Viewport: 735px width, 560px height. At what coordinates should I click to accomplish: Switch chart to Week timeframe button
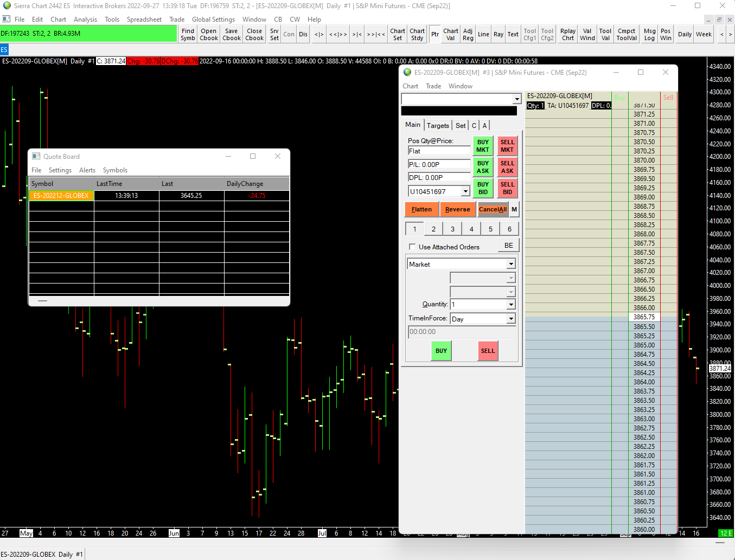(x=704, y=34)
